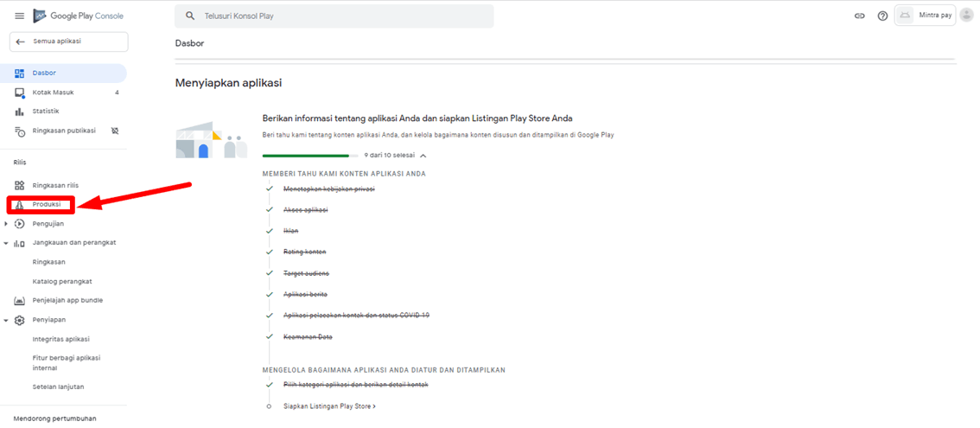
Task: Click the Kotak Masuk inbox icon
Action: click(19, 93)
